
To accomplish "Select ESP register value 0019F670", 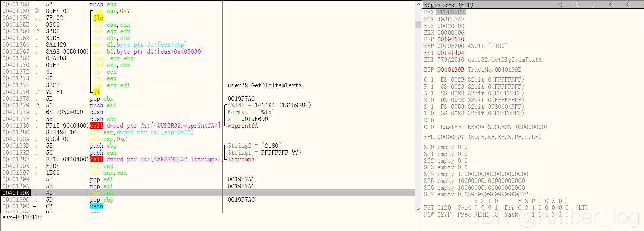I will tap(451, 39).
